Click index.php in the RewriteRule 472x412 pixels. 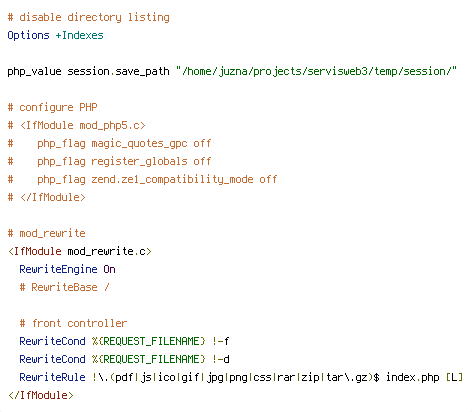(413, 377)
